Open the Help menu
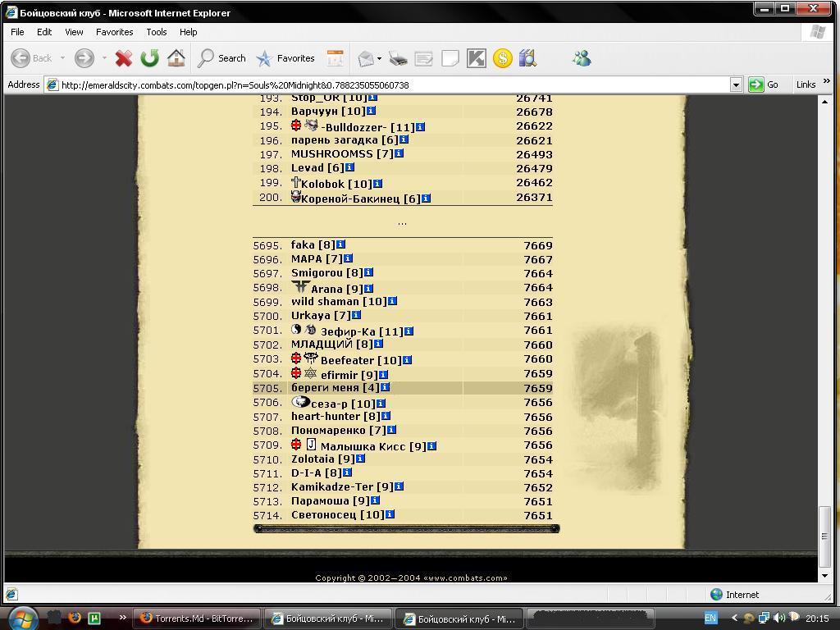 [x=188, y=32]
